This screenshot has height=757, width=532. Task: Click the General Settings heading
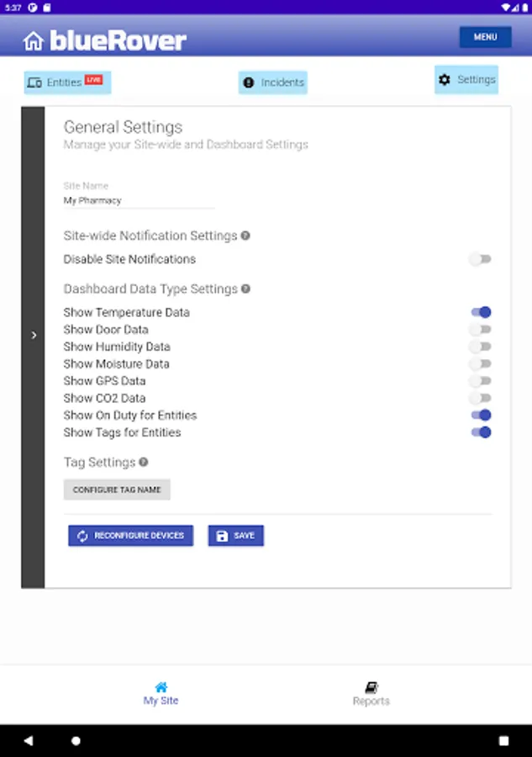[123, 127]
